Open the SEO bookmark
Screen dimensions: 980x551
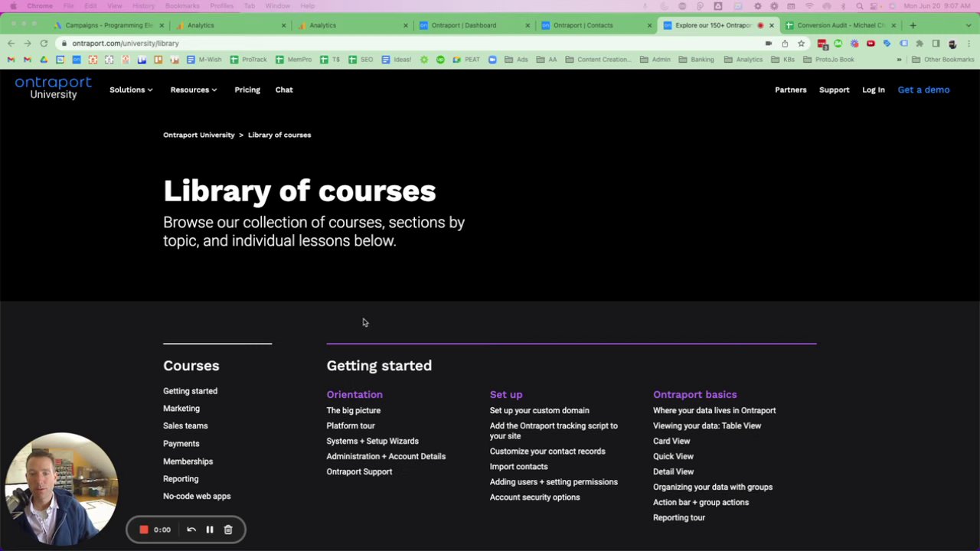(361, 60)
